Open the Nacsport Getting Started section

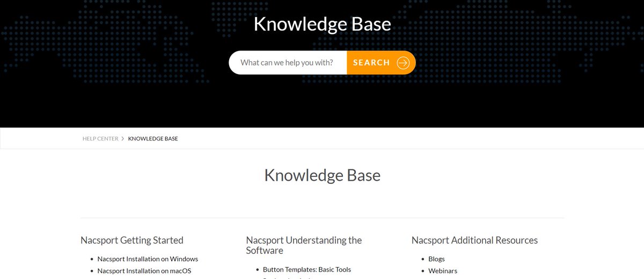point(132,240)
